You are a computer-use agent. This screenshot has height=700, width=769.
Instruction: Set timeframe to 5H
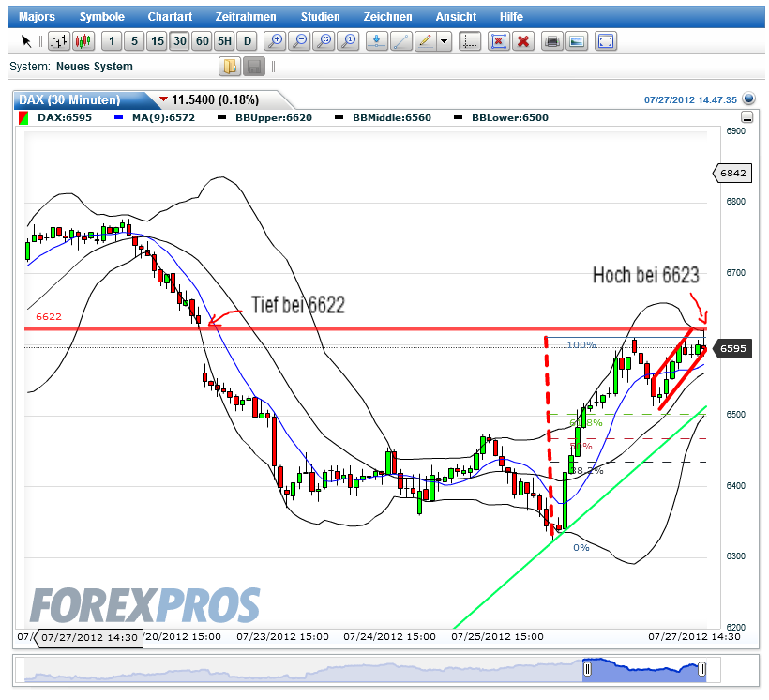pos(225,41)
